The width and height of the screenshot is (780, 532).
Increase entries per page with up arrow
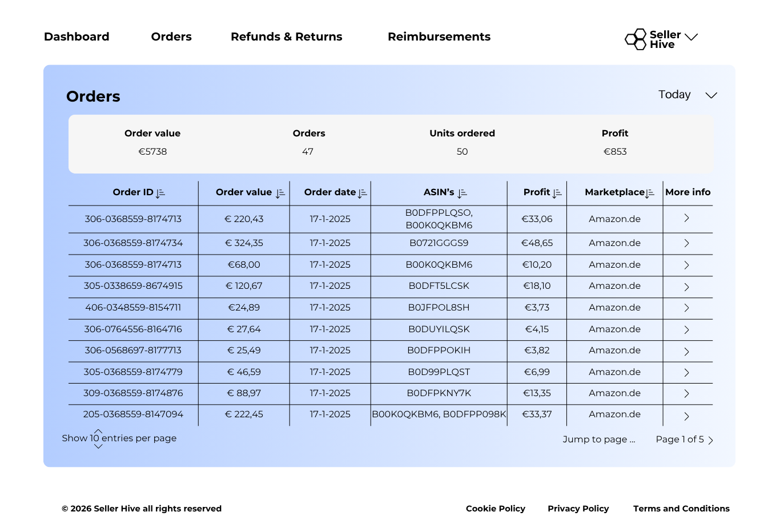(x=98, y=431)
